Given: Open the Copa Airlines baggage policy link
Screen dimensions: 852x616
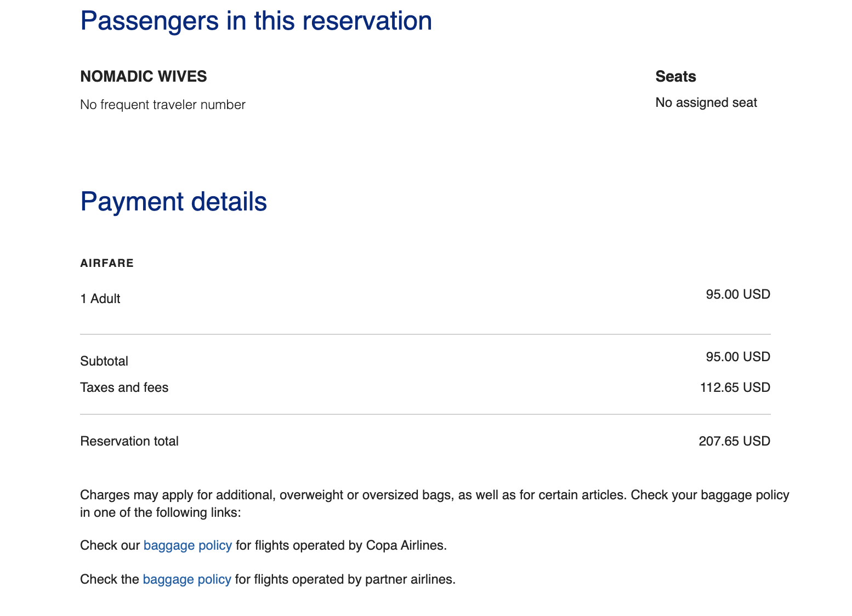Looking at the screenshot, I should tap(188, 545).
